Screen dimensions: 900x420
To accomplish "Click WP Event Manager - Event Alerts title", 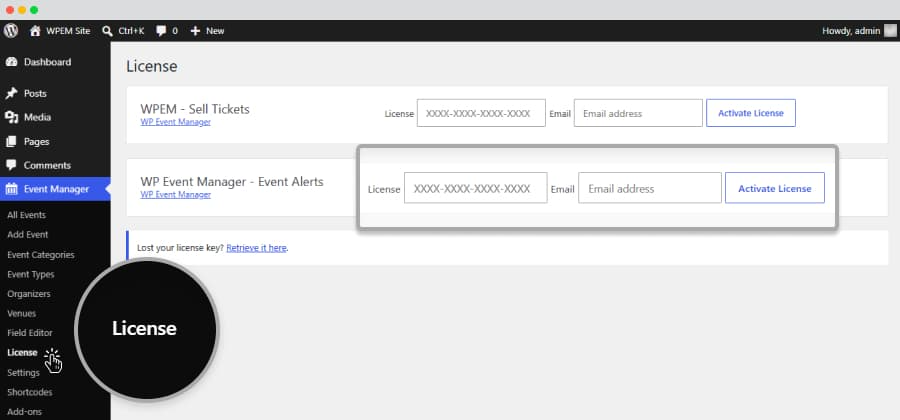I will [x=232, y=182].
